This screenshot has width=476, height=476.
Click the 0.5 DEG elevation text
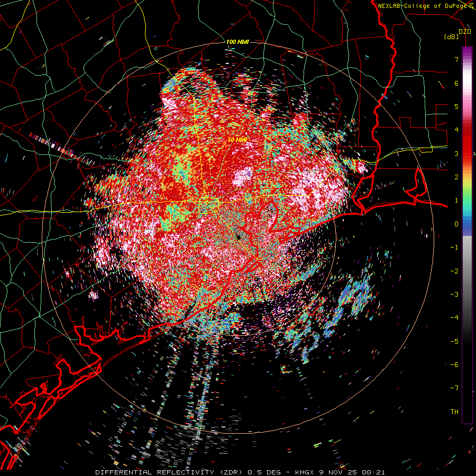pos(263,472)
